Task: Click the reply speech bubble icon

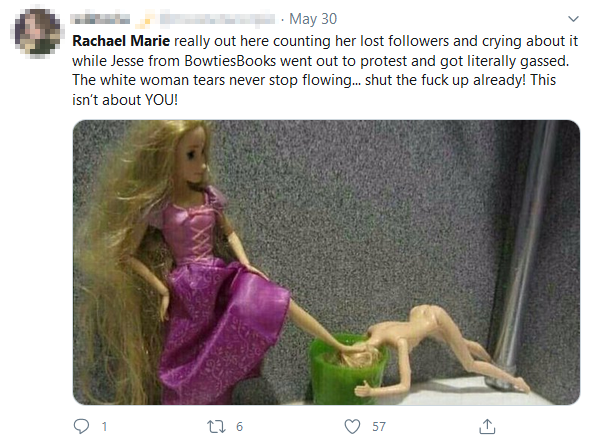Action: click(81, 426)
